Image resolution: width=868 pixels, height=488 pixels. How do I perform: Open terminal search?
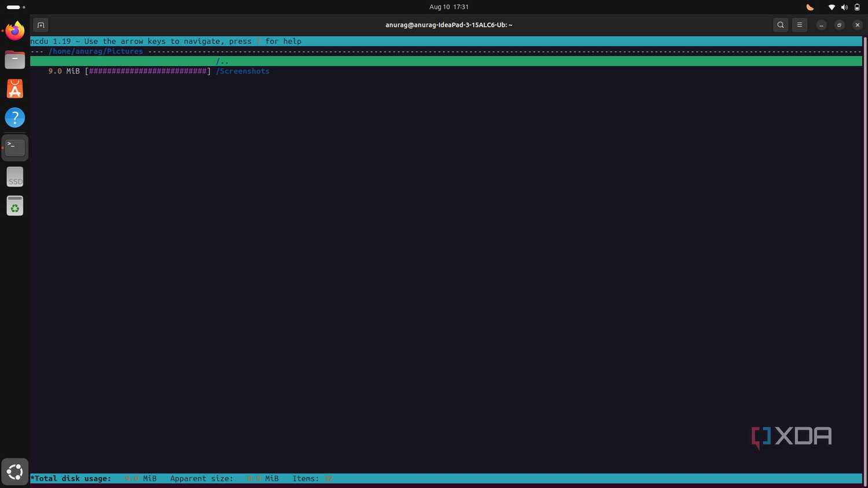(x=781, y=25)
